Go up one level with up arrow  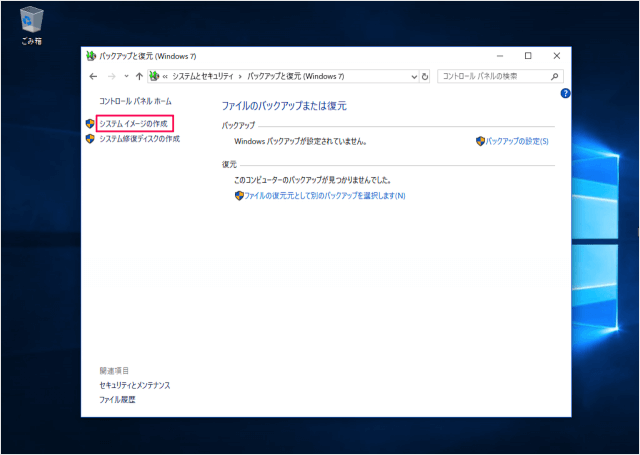tap(139, 76)
